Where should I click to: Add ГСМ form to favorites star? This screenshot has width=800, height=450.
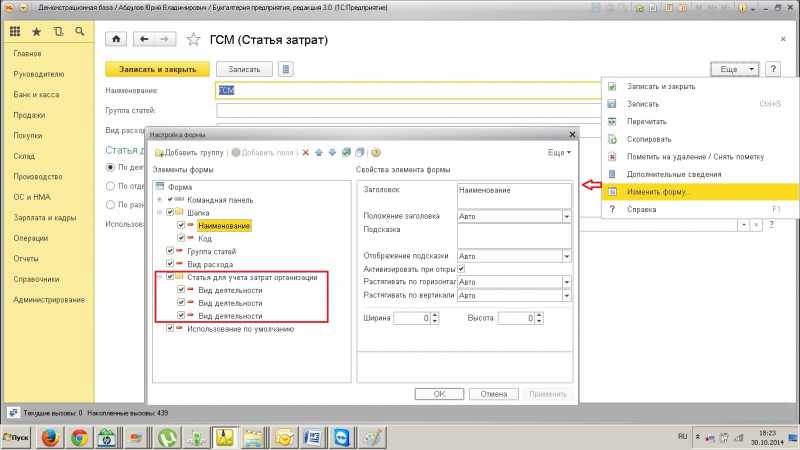(193, 39)
